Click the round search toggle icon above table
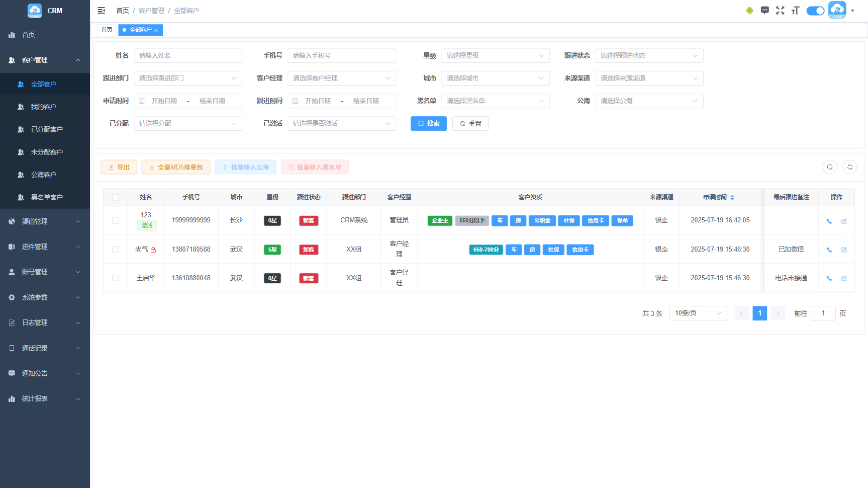Image resolution: width=868 pixels, height=488 pixels. coord(830,167)
